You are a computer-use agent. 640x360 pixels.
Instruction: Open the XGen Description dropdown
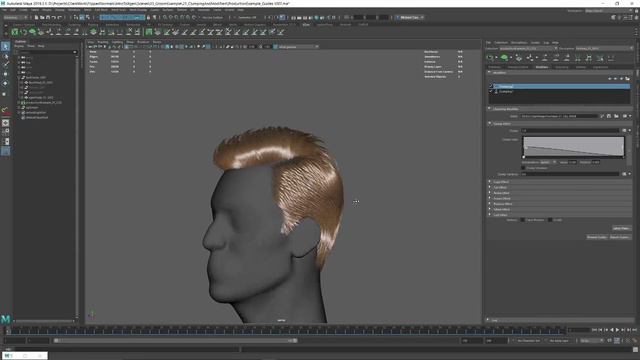click(604, 49)
